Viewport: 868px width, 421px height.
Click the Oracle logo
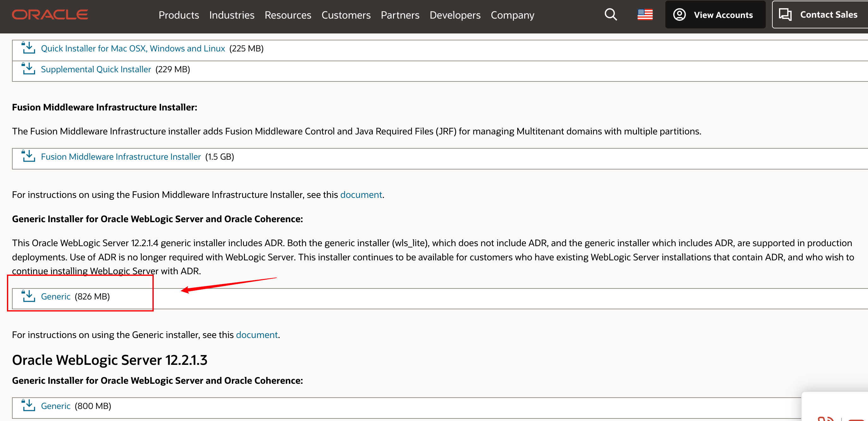pos(50,15)
